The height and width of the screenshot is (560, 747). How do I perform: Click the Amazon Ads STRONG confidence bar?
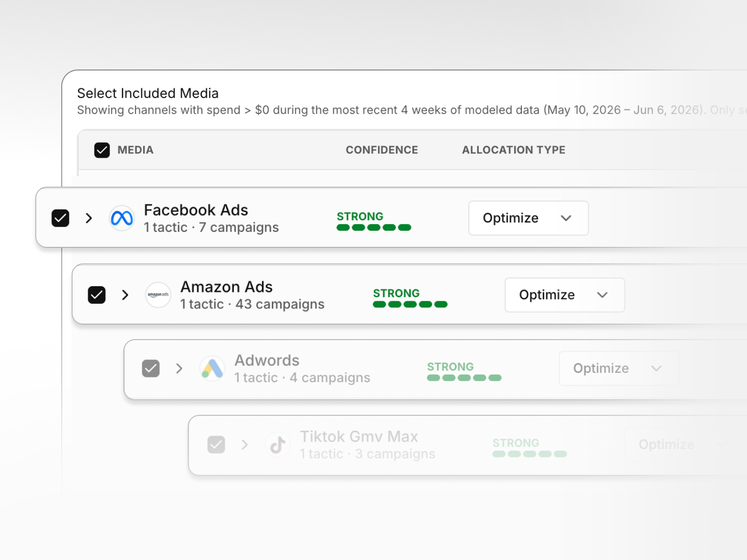click(410, 304)
